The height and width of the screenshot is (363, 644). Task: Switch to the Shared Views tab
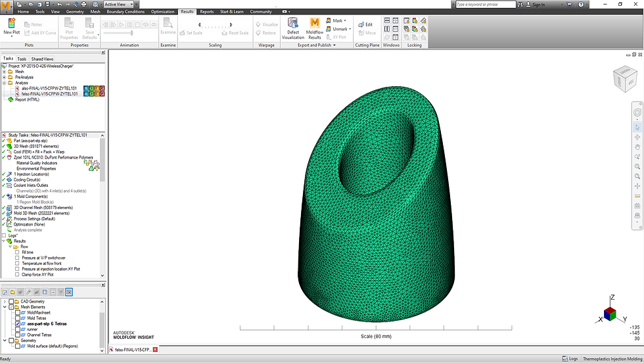click(42, 59)
